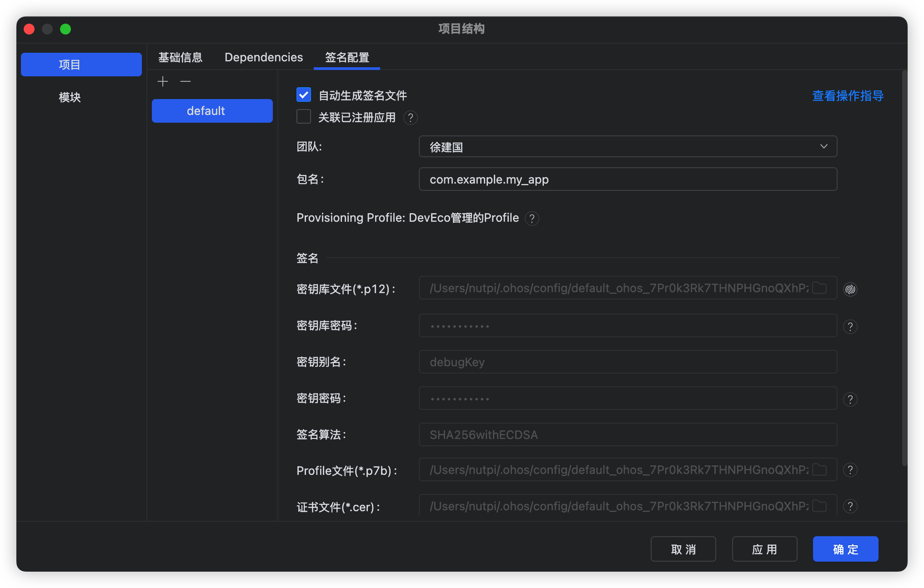Open the folder browser for Profile文件(*.p7b)

click(819, 470)
